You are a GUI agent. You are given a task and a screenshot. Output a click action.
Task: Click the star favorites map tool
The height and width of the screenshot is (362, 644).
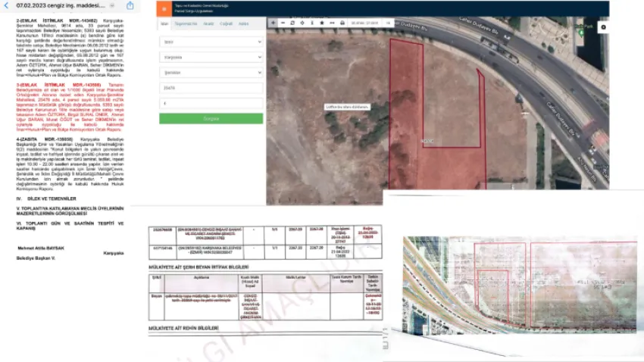click(321, 23)
